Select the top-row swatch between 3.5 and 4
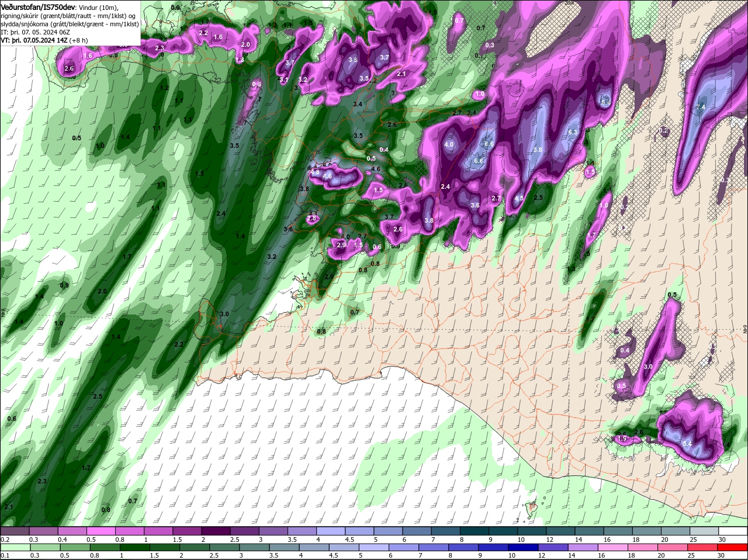 [x=303, y=531]
